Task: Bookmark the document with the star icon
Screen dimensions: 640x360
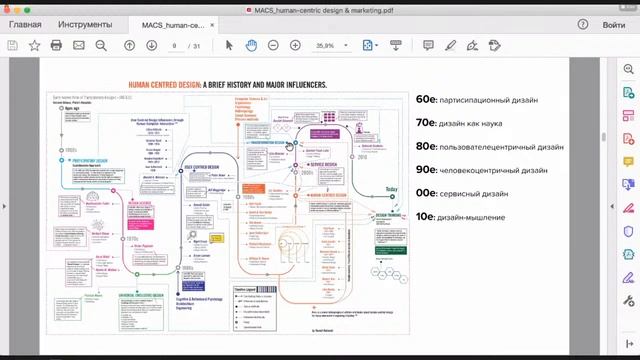Action: pos(34,45)
